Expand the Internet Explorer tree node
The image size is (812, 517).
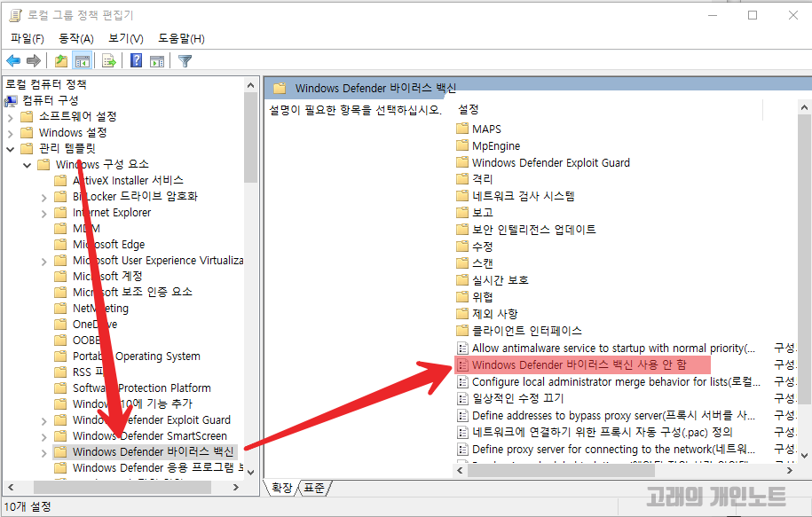pyautogui.click(x=44, y=213)
